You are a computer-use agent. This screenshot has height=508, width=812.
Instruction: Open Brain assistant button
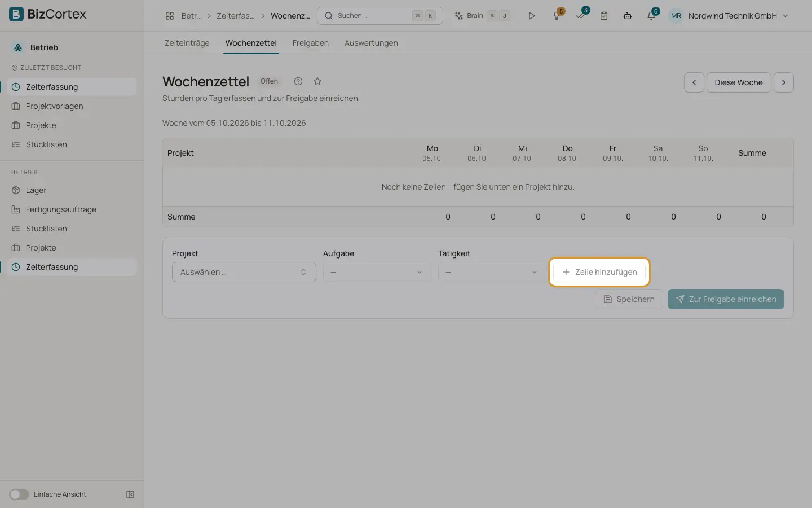coord(482,16)
